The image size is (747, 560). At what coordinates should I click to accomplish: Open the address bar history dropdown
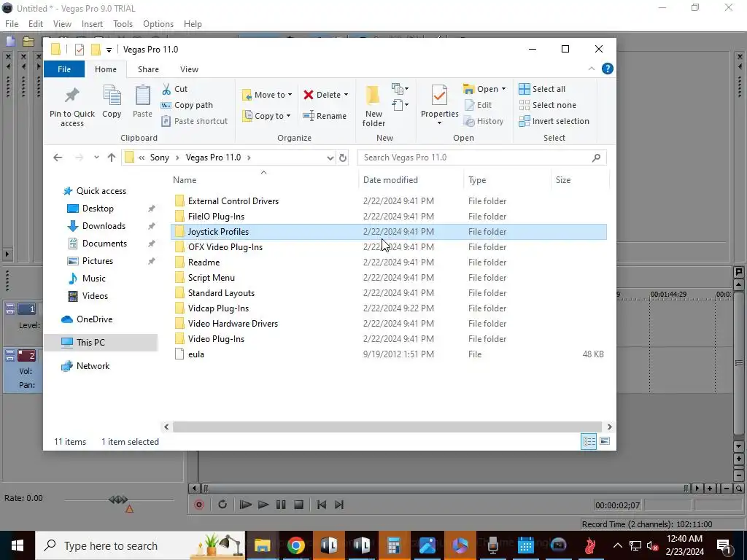[x=330, y=157]
